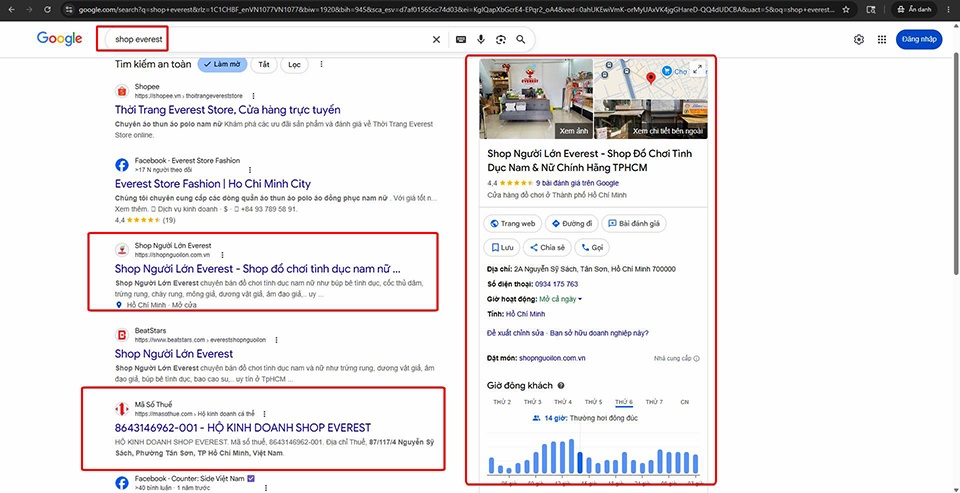Clear the search box with the X icon
960x493 pixels.
437,40
